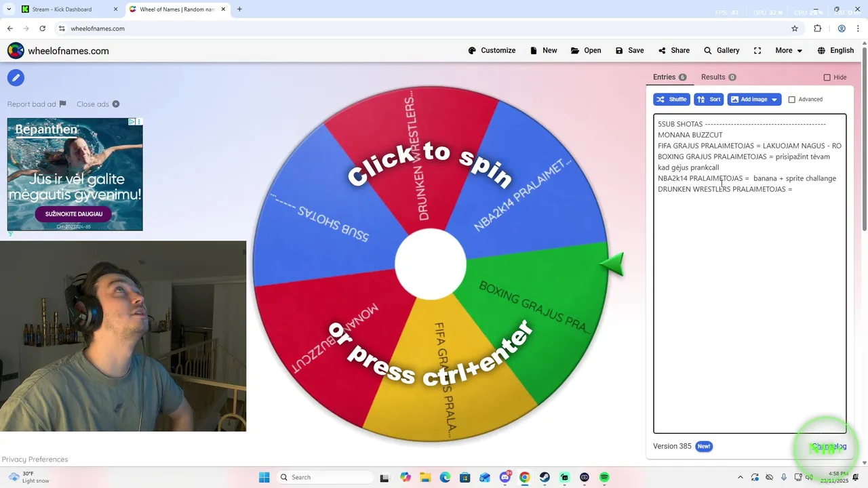
Task: Switch to the Entries tab
Action: (669, 77)
